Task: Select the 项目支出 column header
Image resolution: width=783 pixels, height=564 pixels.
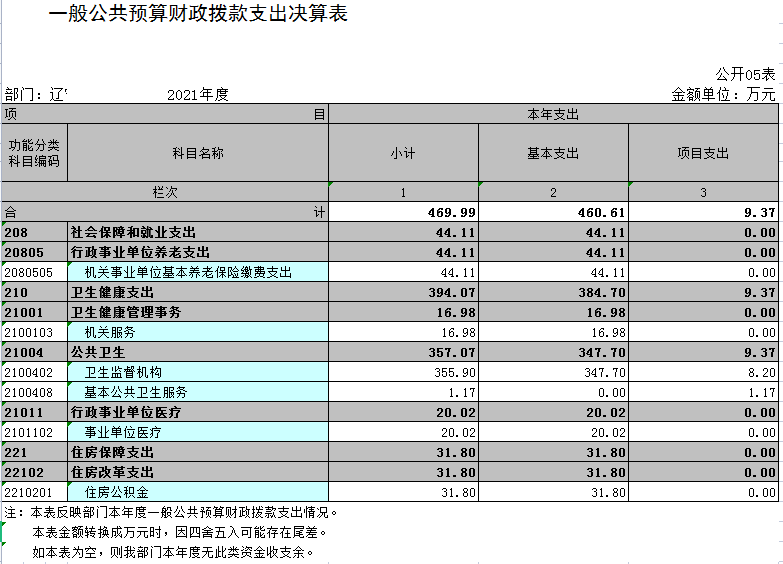Action: point(703,153)
